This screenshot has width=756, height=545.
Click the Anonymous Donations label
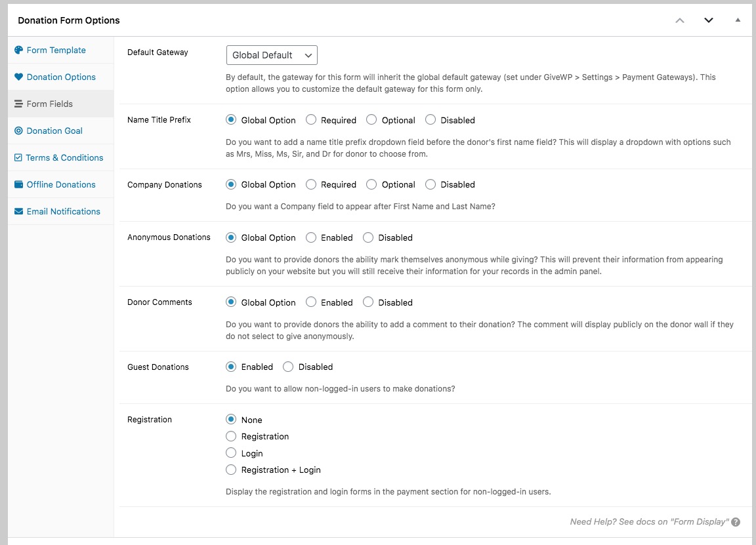(169, 237)
